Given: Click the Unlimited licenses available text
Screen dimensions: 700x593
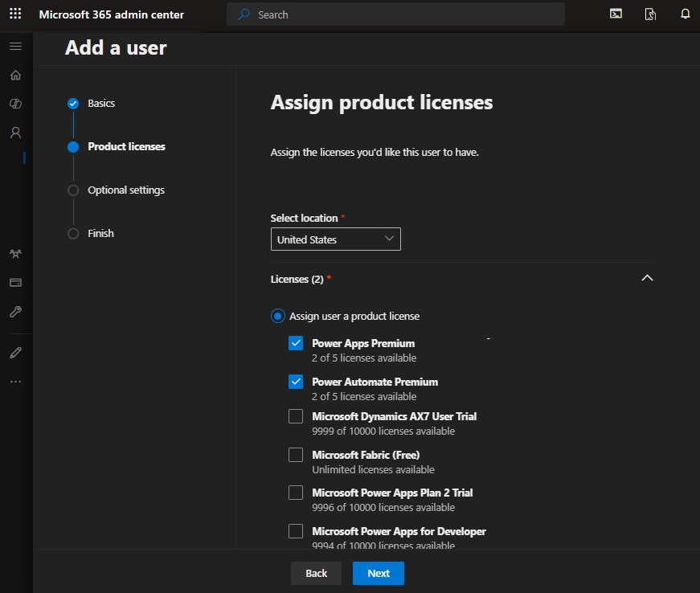Looking at the screenshot, I should (x=373, y=469).
